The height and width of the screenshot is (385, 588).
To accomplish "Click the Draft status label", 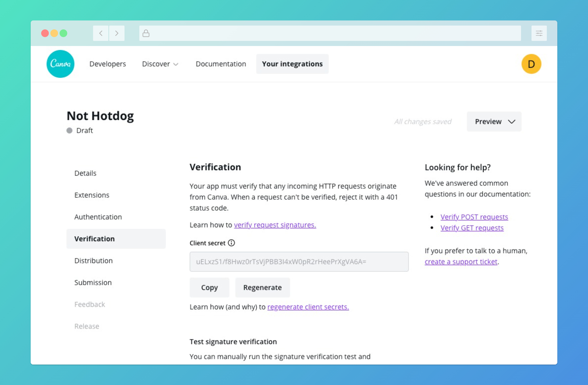I will click(85, 131).
